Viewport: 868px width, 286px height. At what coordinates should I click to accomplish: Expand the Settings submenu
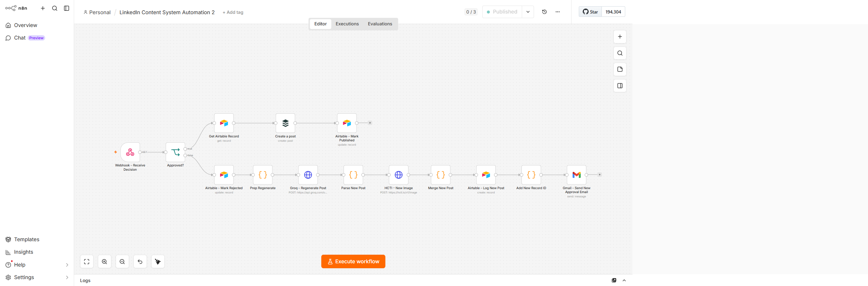(x=67, y=277)
